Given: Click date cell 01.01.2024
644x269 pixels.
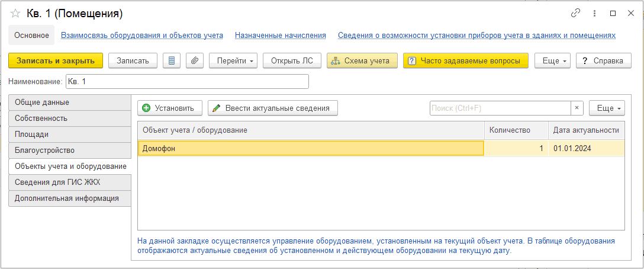Looking at the screenshot, I should 586,149.
